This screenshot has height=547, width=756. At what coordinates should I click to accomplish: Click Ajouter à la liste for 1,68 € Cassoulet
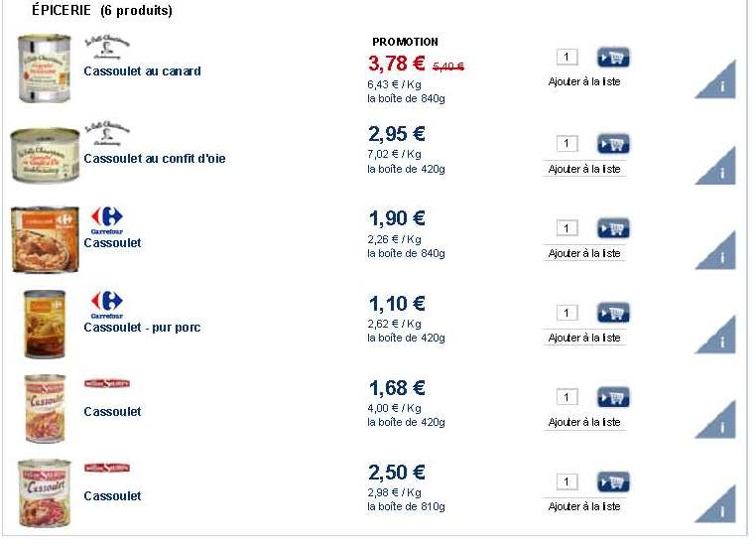[584, 422]
